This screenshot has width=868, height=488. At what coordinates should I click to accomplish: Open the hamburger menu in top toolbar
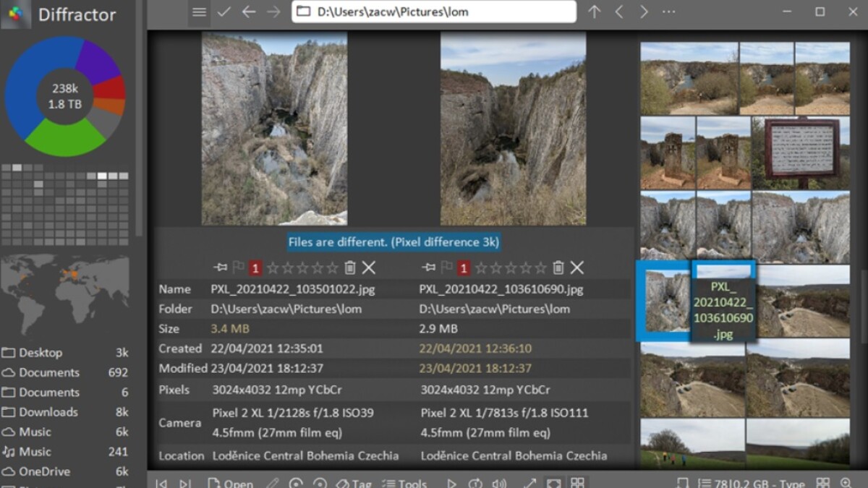tap(199, 12)
